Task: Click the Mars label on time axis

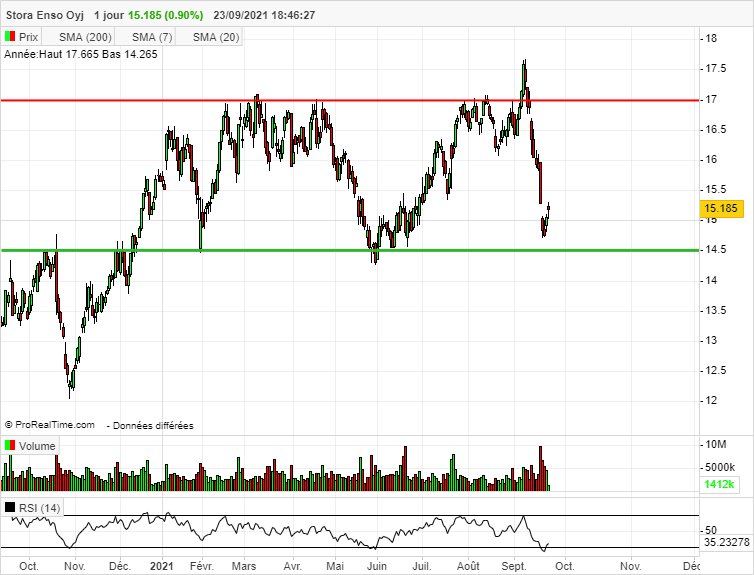Action: [244, 566]
